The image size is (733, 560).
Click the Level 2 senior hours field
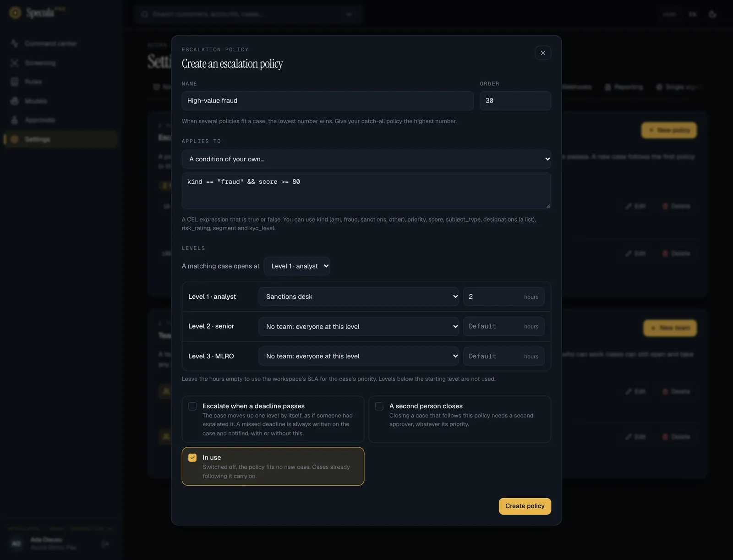click(x=504, y=326)
